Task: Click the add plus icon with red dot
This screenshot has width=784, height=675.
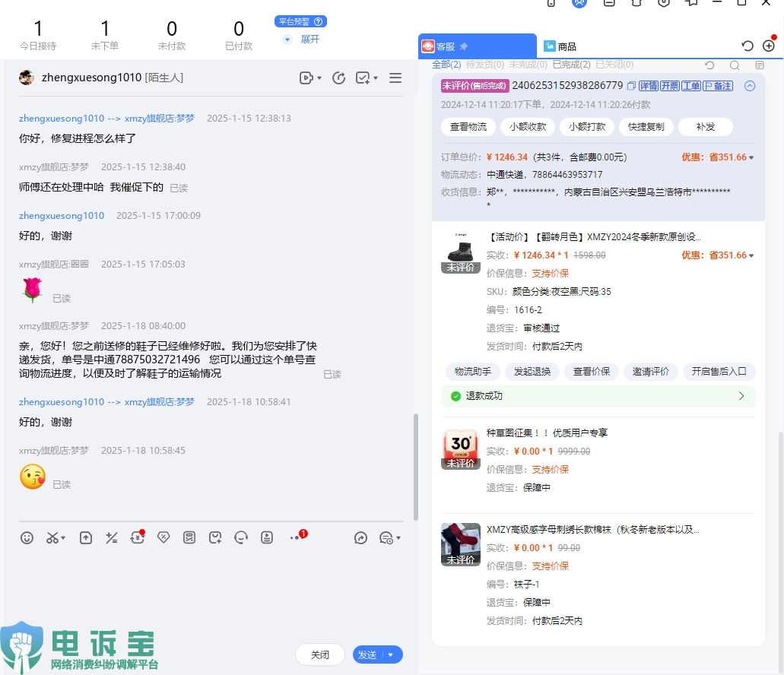Action: pyautogui.click(x=769, y=45)
